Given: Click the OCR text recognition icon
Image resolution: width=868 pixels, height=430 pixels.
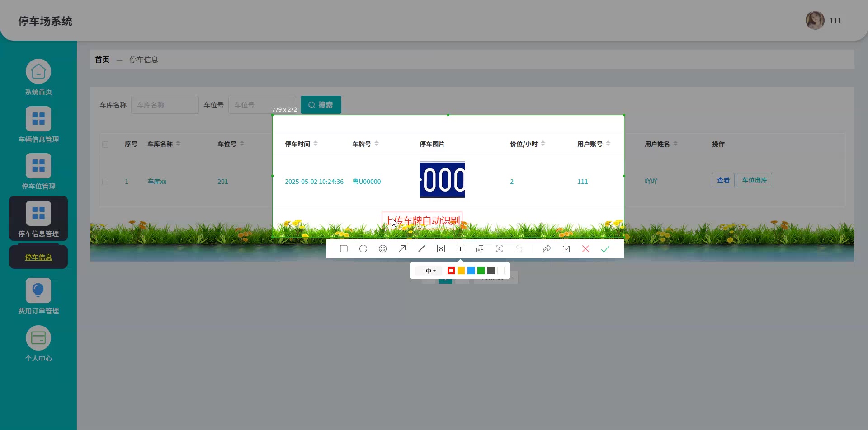Looking at the screenshot, I should click(499, 249).
